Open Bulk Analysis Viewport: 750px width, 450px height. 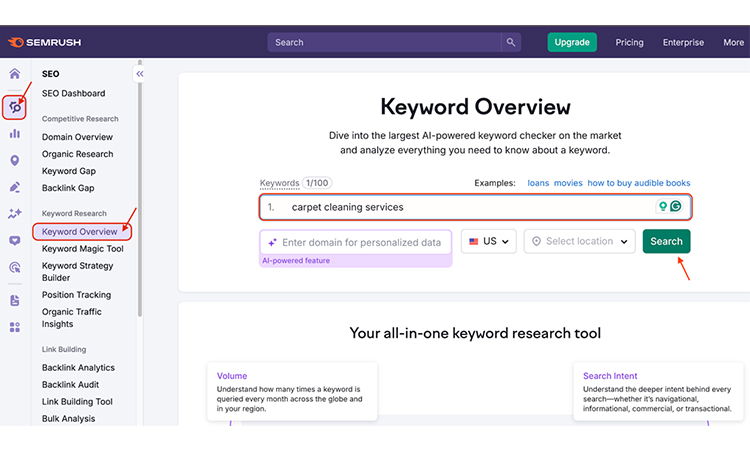[x=68, y=418]
